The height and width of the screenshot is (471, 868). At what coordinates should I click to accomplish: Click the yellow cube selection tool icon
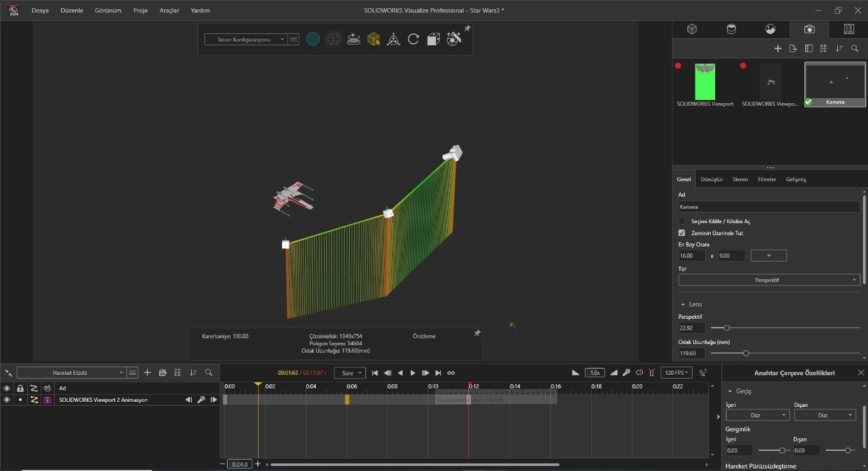coord(374,39)
